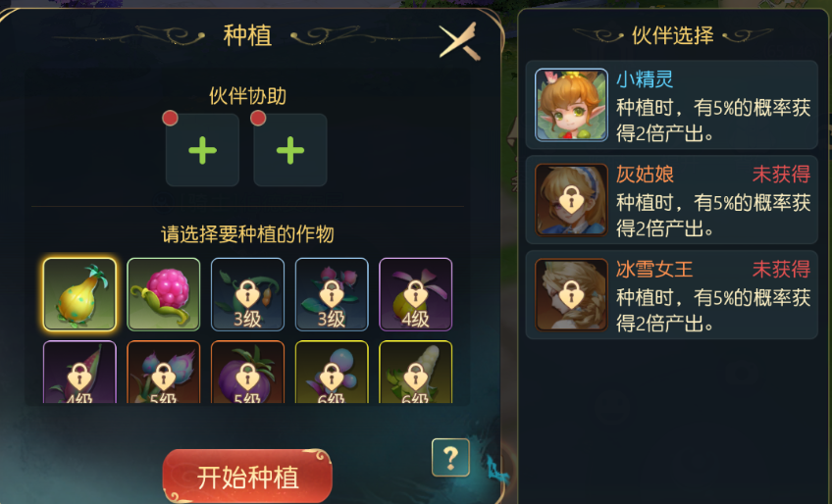Screen dimensions: 832x504
Task: Add a companion in the second plus slot
Action: pos(290,150)
